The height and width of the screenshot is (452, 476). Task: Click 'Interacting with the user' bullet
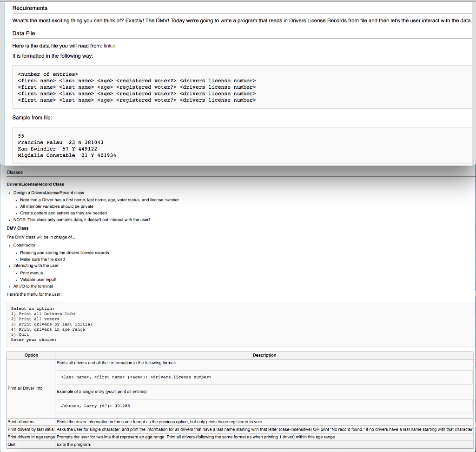[36, 266]
